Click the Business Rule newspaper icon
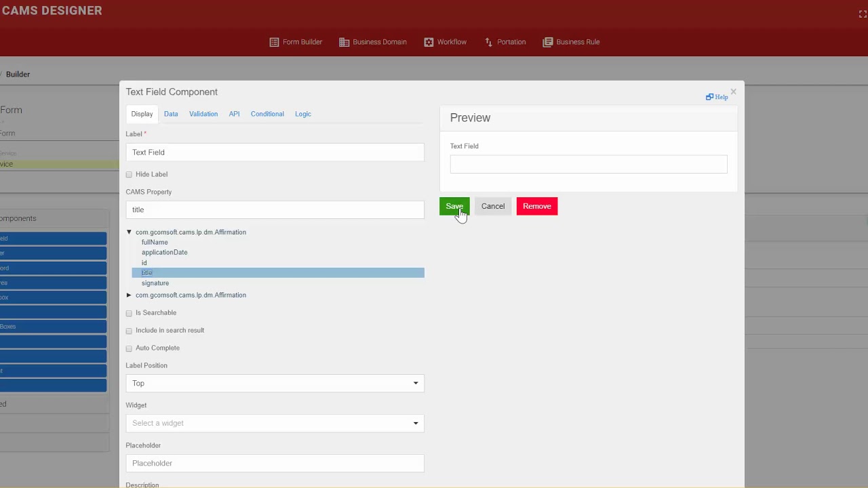 click(x=548, y=42)
